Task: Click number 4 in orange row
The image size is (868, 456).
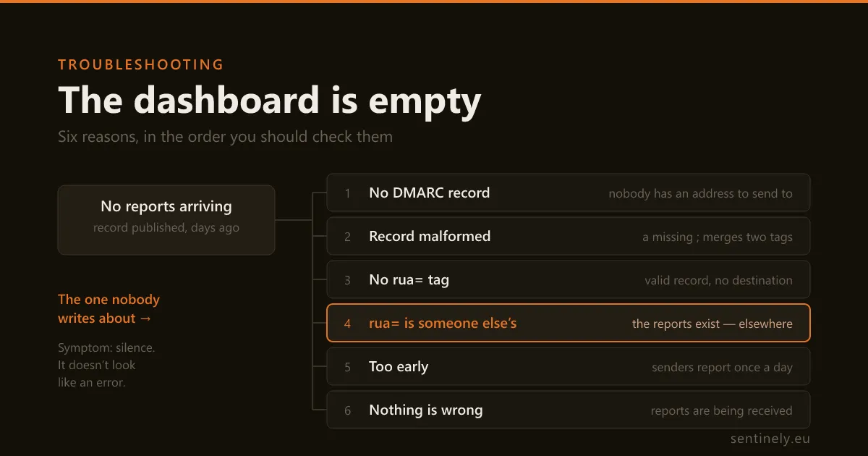Action: tap(347, 324)
